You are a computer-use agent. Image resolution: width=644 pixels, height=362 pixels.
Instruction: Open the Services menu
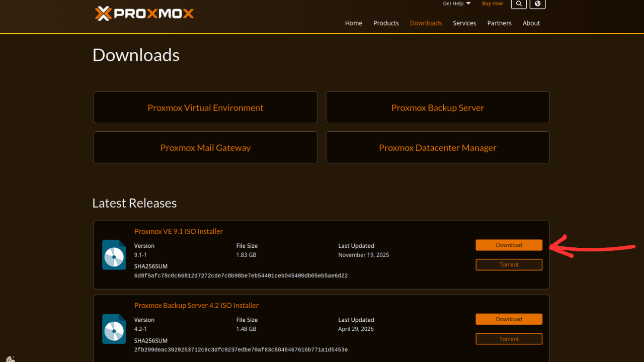pyautogui.click(x=464, y=23)
